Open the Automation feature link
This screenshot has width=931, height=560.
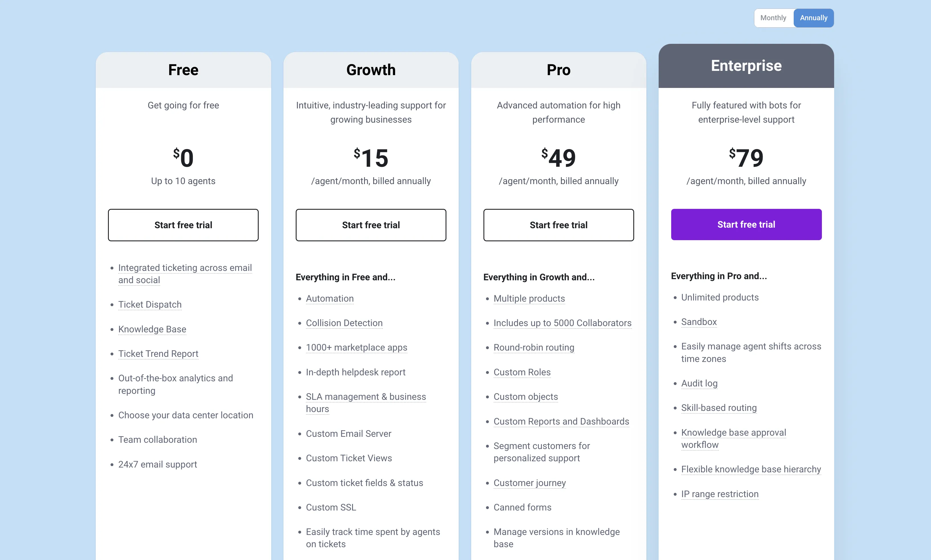330,298
